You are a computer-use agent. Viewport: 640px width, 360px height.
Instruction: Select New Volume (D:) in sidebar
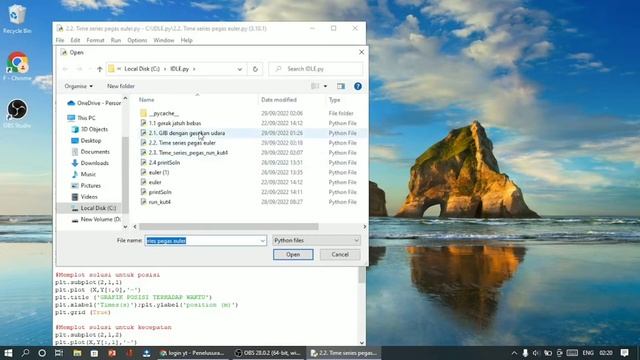pyautogui.click(x=96, y=219)
